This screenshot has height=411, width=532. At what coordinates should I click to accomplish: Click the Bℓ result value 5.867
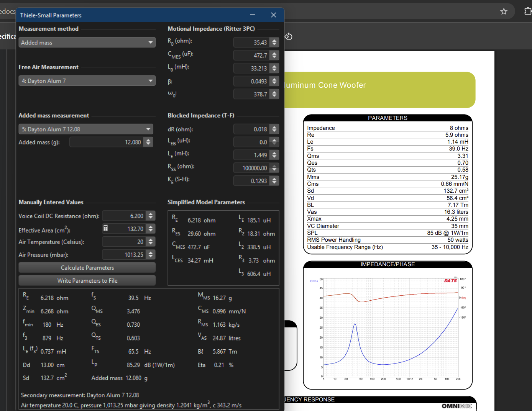click(x=220, y=351)
